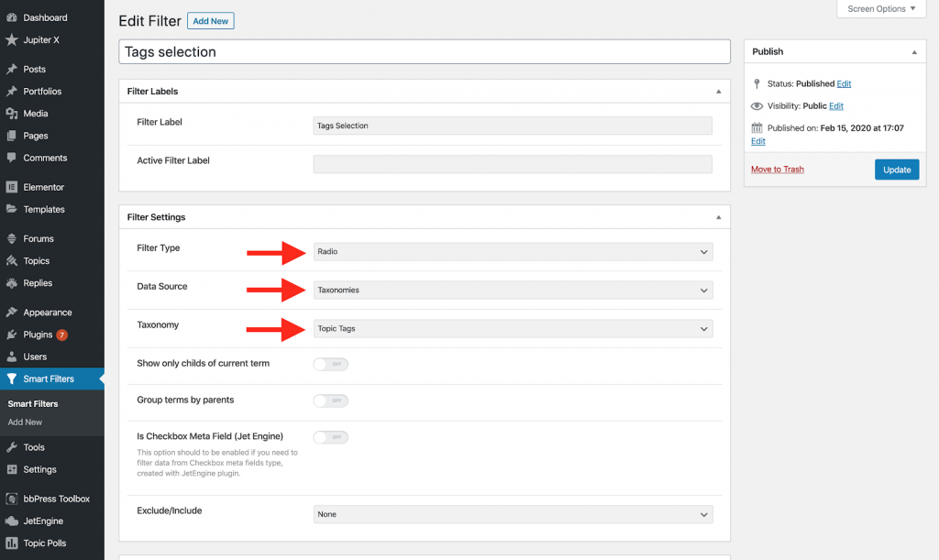Enable Show only childs of current term
Viewport: 939px width, 560px height.
tap(330, 364)
